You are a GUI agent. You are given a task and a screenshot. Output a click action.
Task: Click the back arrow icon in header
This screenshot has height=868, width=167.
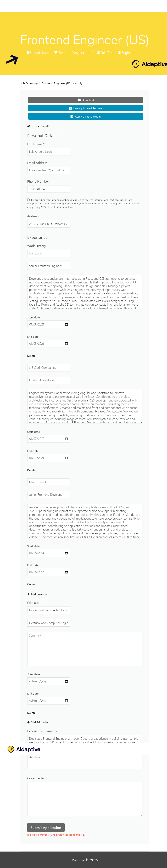click(12, 60)
